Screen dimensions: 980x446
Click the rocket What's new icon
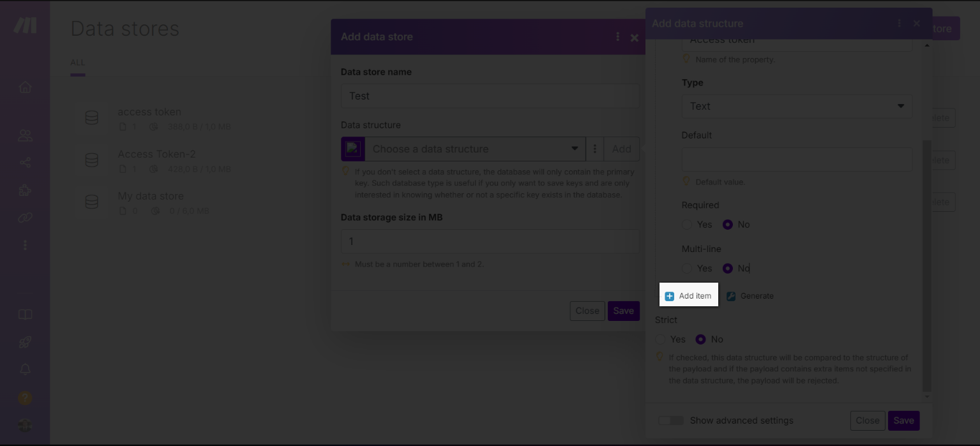point(25,342)
